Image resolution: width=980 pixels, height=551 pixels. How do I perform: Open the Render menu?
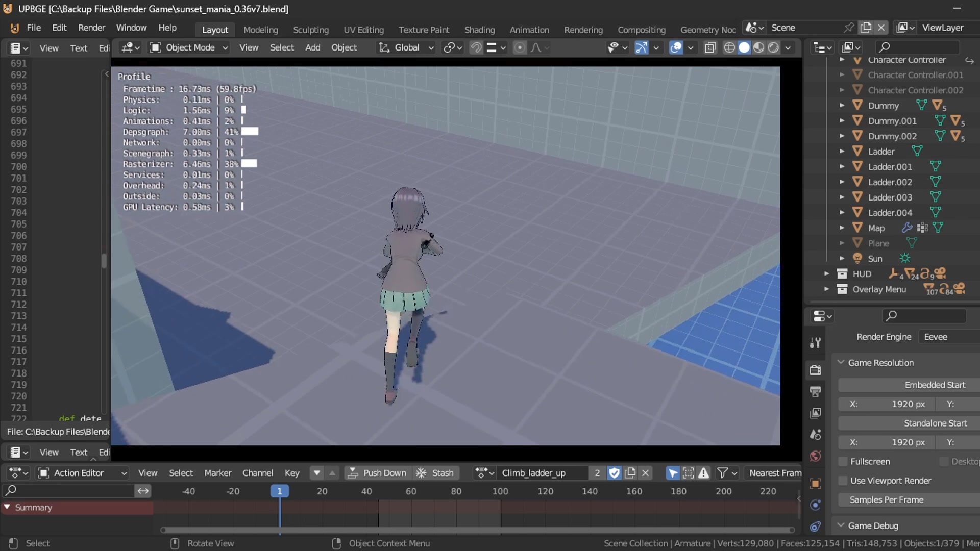tap(91, 28)
